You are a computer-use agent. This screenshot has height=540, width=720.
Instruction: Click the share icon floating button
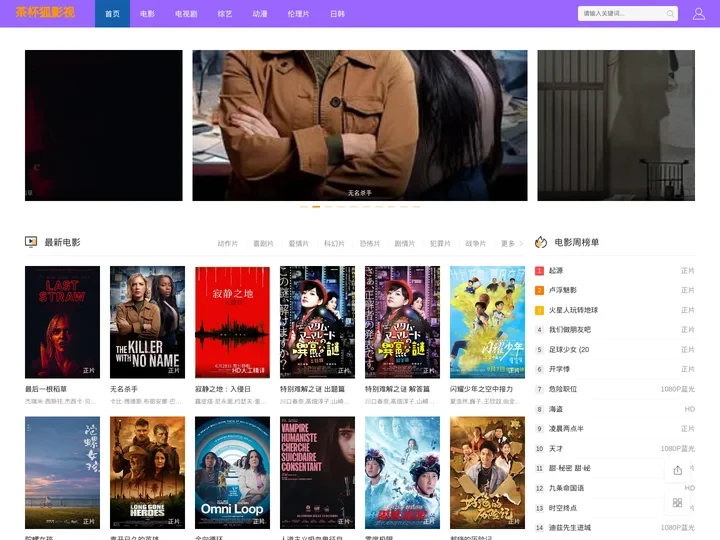tap(677, 470)
